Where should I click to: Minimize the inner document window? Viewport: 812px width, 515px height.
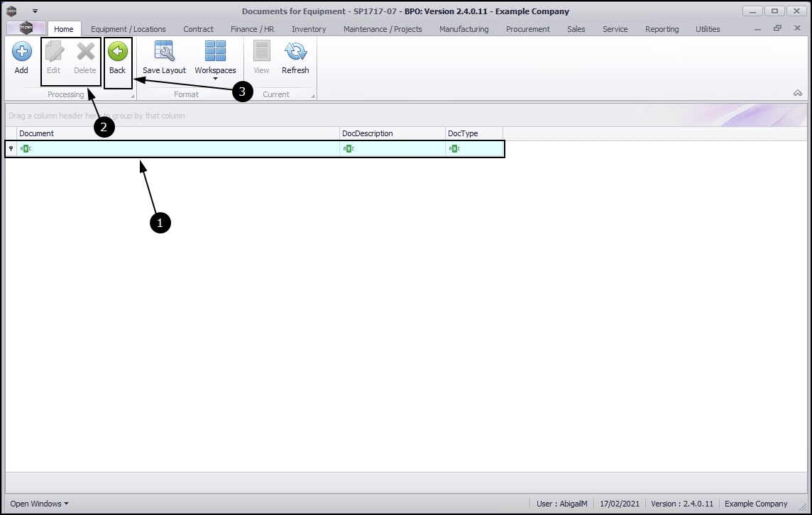(x=757, y=29)
